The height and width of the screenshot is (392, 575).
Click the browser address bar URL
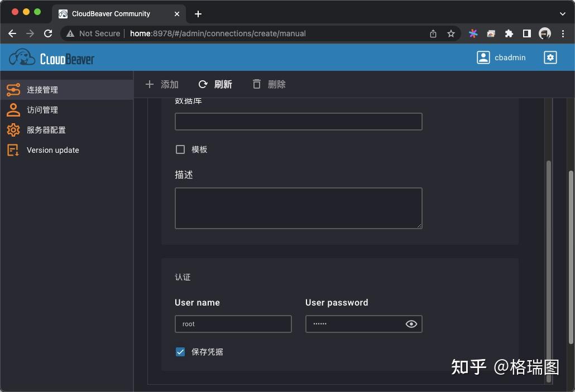(x=218, y=33)
